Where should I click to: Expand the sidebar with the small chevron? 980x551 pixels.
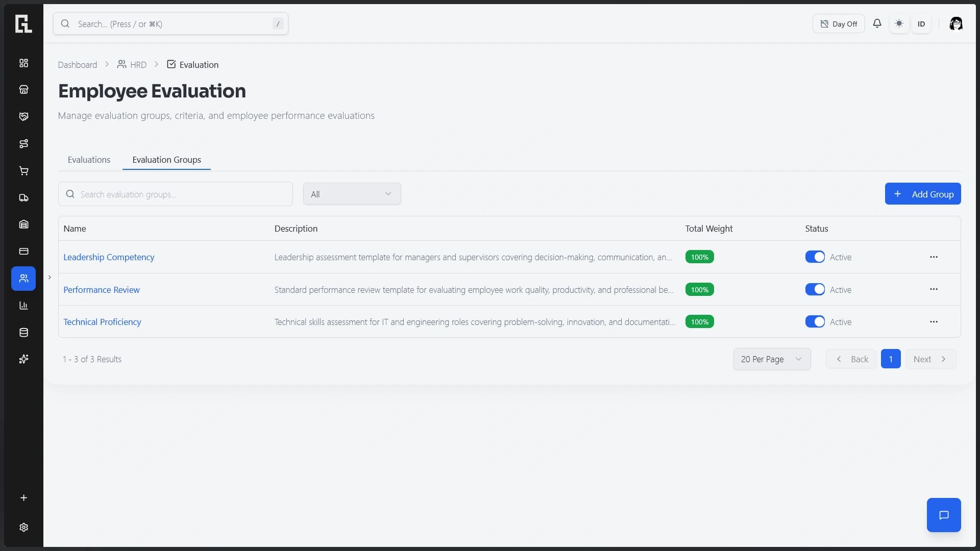pyautogui.click(x=50, y=277)
